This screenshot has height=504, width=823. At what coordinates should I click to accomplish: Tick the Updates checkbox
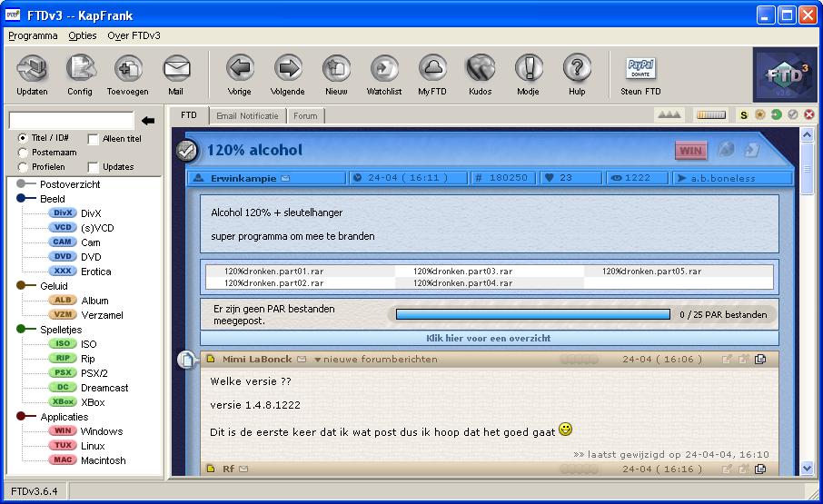click(93, 167)
